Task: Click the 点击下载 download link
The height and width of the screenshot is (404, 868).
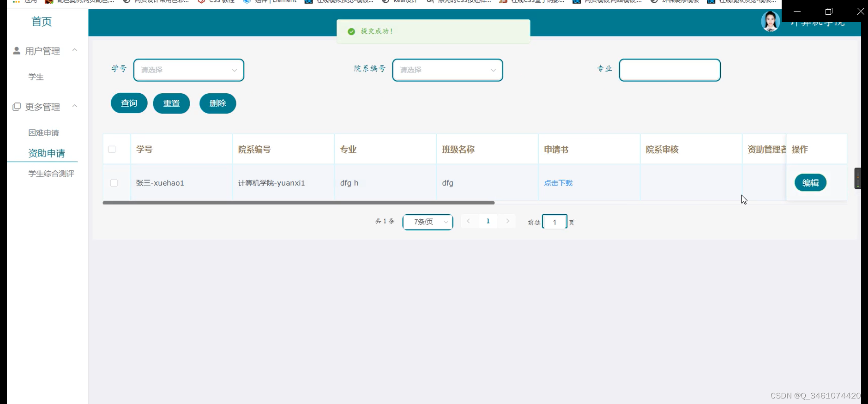Action: (558, 183)
